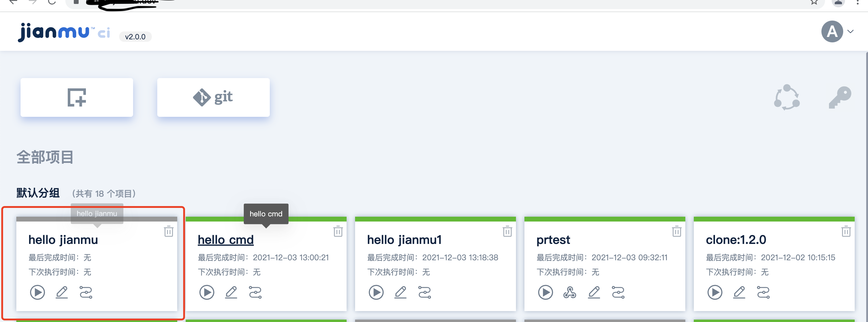Run the hello jianmu project

(x=38, y=292)
